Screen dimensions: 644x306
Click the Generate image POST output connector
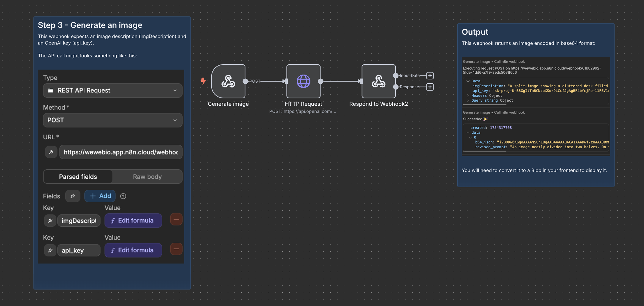(x=245, y=81)
